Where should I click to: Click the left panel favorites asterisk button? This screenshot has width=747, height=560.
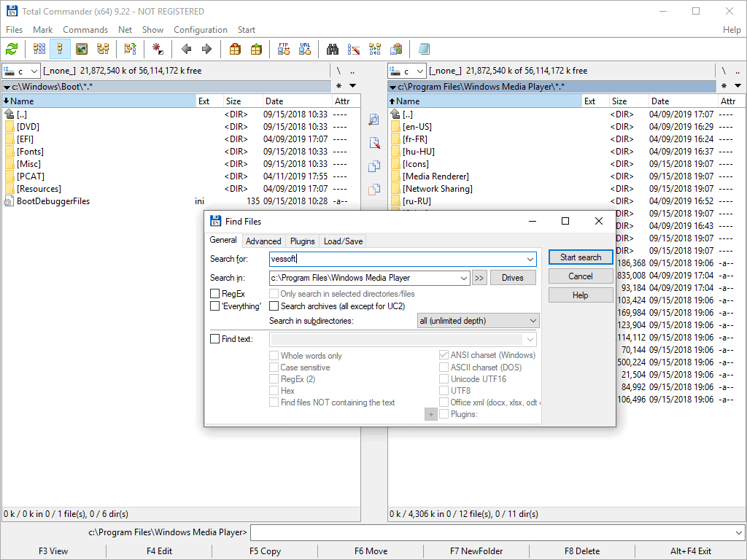click(x=338, y=86)
